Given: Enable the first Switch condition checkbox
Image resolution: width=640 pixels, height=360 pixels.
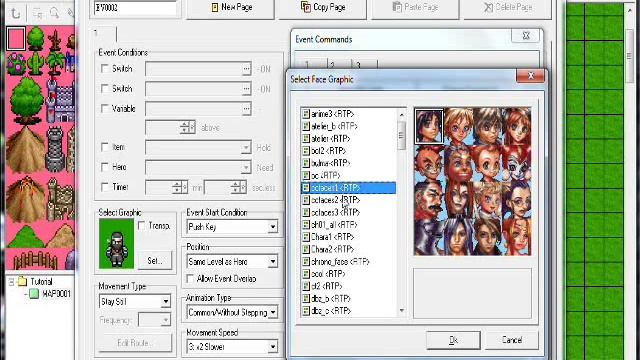Looking at the screenshot, I should click(x=105, y=68).
